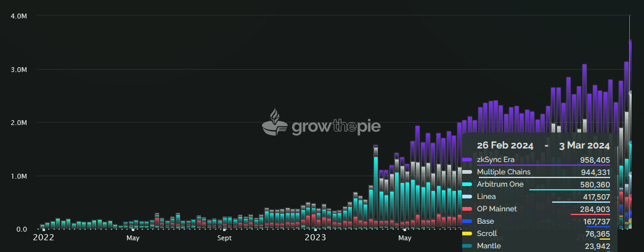This screenshot has width=644, height=252.
Task: Select the OP Mainnet label in tooltip
Action: (x=497, y=209)
